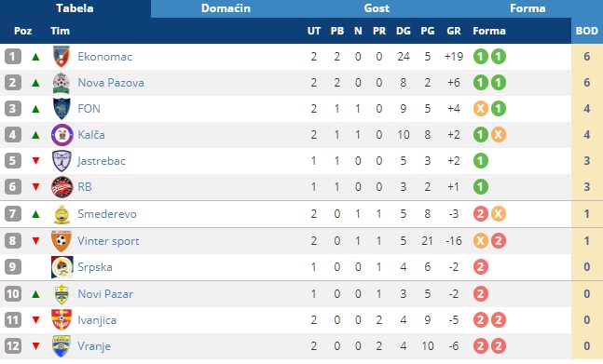Image resolution: width=603 pixels, height=364 pixels.
Task: Click Ekonomac's first green win form badge
Action: pyautogui.click(x=480, y=57)
